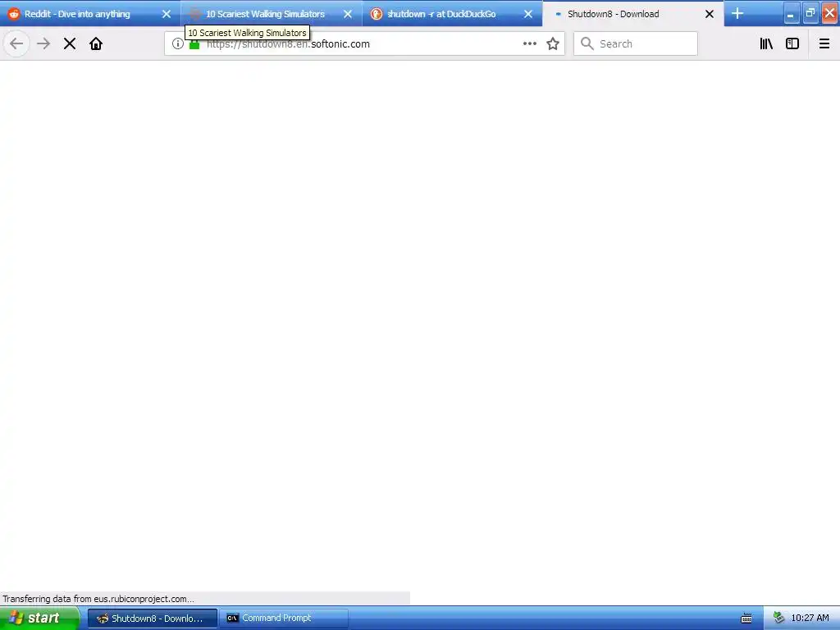The width and height of the screenshot is (840, 630).
Task: Restore down the Firefox window
Action: 810,13
